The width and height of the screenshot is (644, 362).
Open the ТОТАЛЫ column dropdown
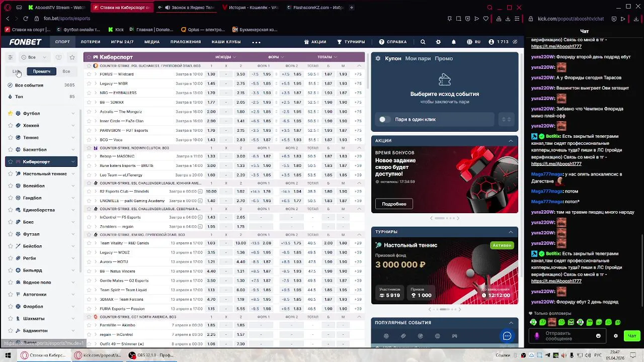[x=327, y=57]
